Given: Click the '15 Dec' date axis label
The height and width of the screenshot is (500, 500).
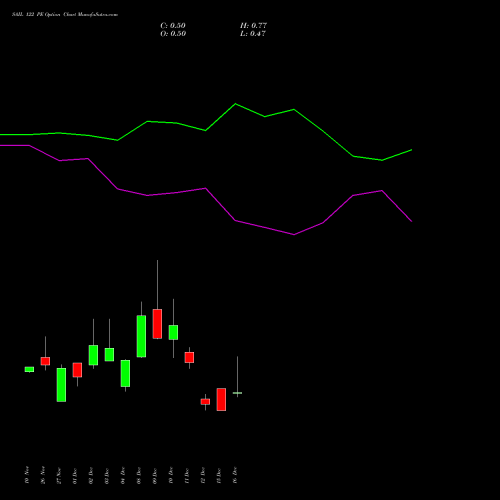Looking at the screenshot, I should pyautogui.click(x=219, y=476).
